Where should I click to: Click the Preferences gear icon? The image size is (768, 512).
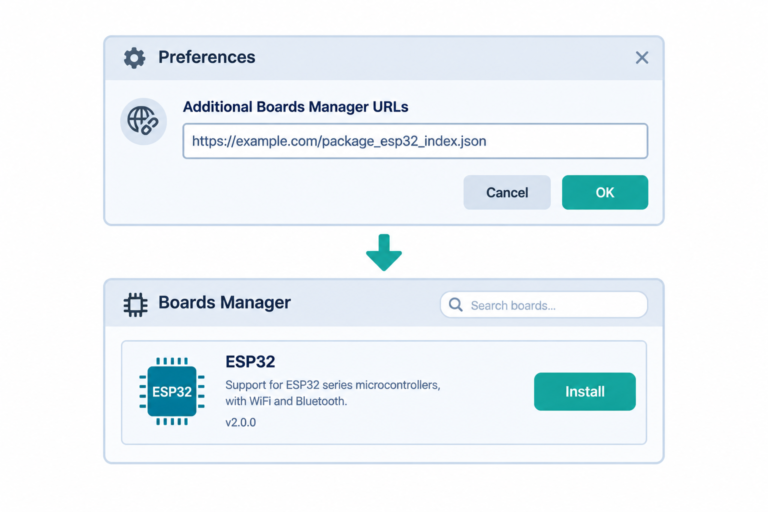134,58
